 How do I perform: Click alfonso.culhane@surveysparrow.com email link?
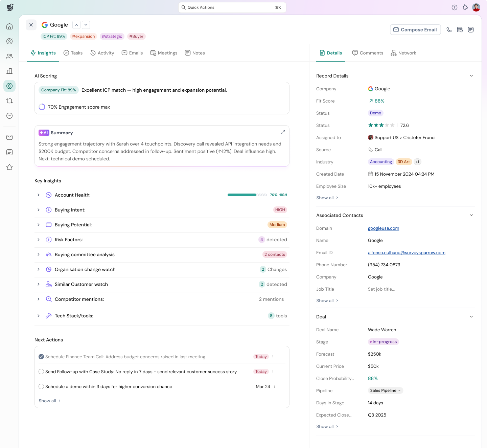tap(407, 253)
